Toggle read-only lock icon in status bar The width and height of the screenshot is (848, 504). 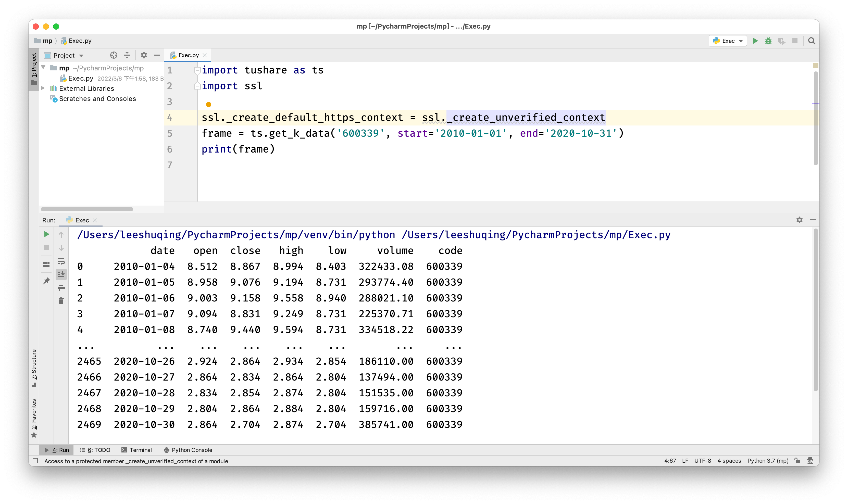[797, 461]
